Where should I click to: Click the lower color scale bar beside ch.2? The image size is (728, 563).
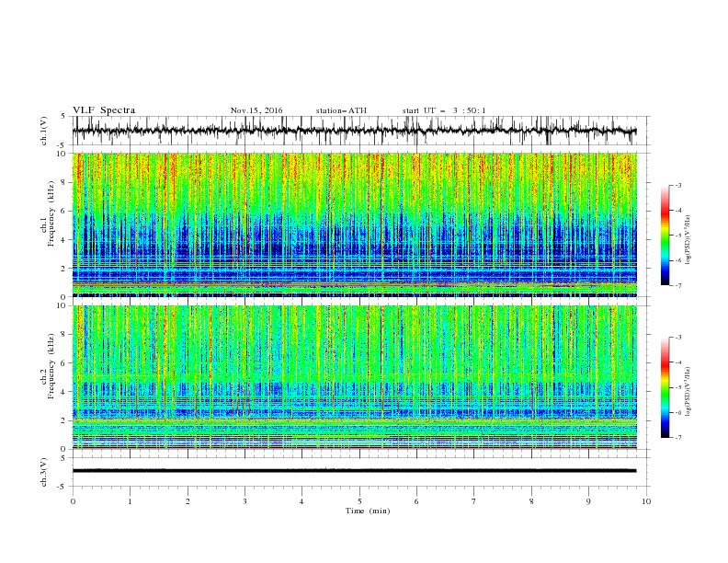pyautogui.click(x=665, y=387)
